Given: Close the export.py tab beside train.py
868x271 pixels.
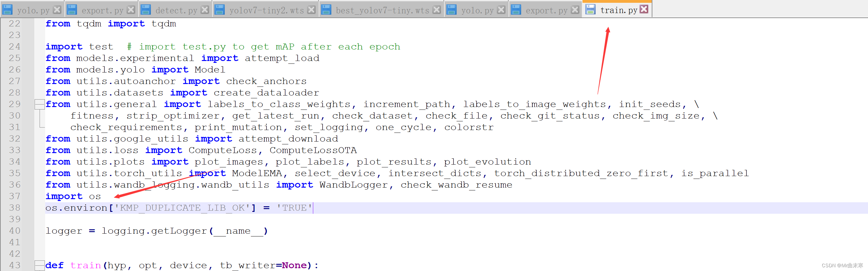Looking at the screenshot, I should tap(575, 10).
